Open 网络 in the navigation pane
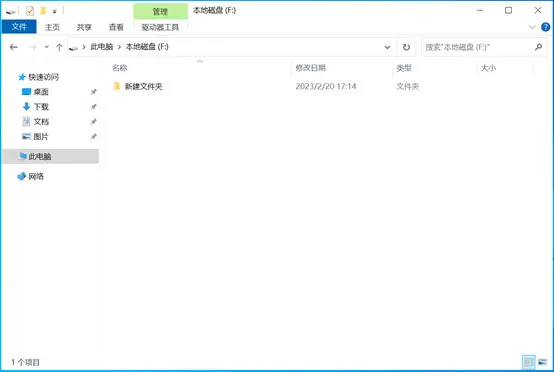554x372 pixels. 36,176
